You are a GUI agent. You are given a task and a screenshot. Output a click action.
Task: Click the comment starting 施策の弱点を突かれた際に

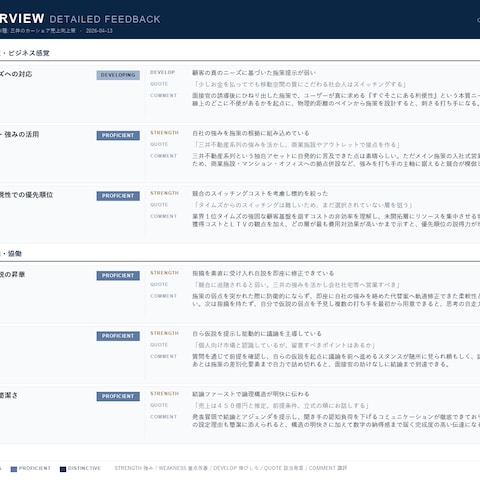click(336, 300)
